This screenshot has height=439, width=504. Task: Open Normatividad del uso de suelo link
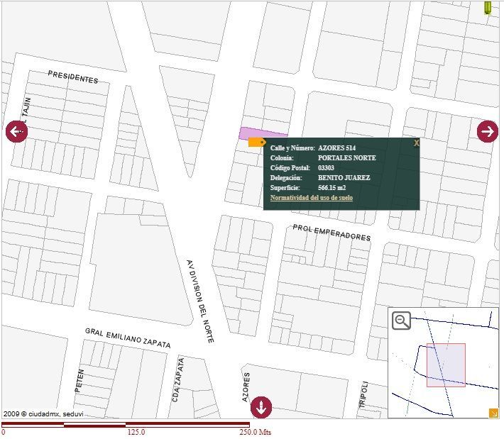(x=312, y=197)
